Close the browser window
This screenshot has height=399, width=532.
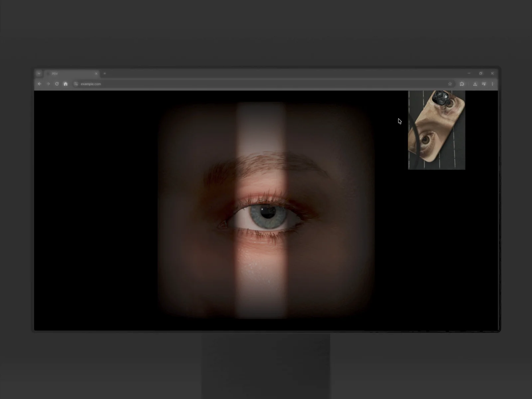point(492,73)
